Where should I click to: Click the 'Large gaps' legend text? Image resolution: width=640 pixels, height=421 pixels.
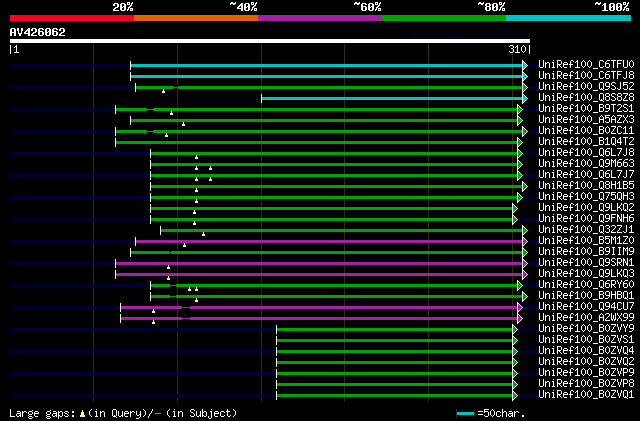42,413
